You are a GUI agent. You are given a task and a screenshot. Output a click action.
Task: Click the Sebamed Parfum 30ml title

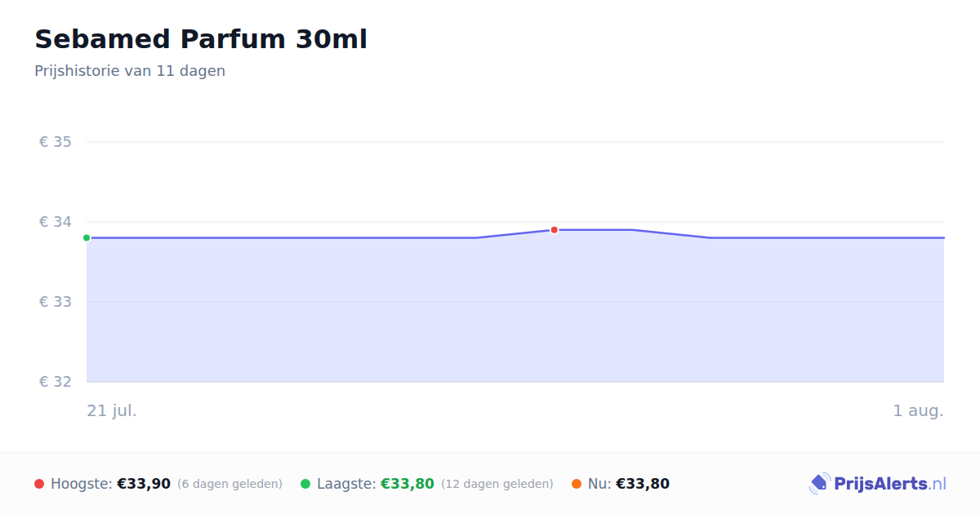[201, 39]
